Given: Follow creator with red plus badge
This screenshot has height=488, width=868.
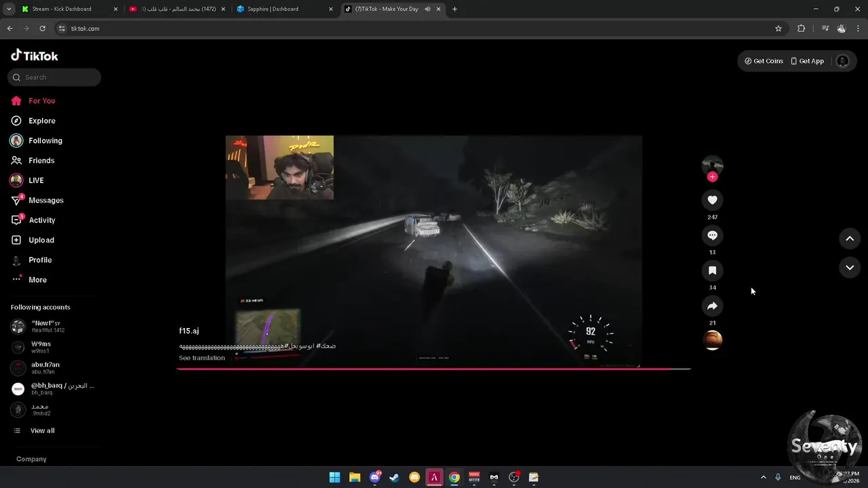Looking at the screenshot, I should coord(712,177).
